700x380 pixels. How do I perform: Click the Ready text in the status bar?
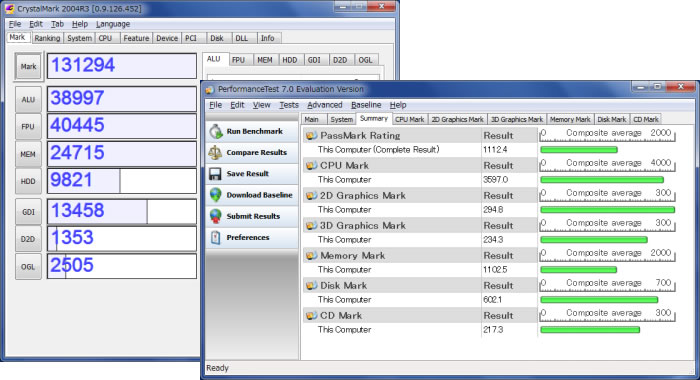tap(217, 368)
